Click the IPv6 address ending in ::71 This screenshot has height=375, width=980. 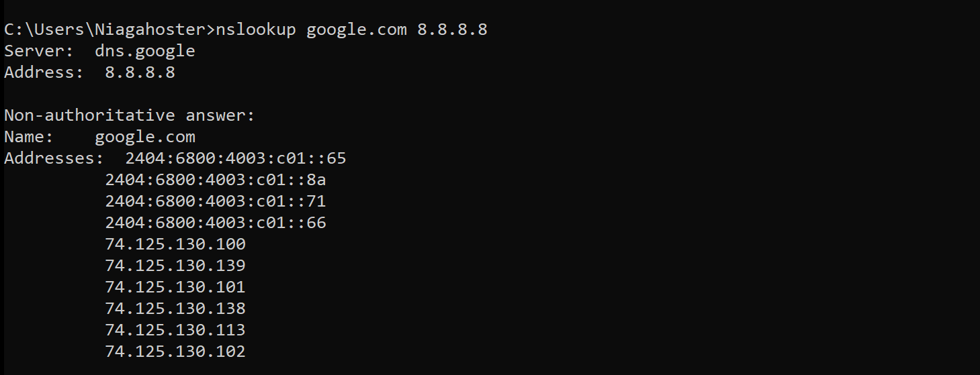(x=215, y=201)
